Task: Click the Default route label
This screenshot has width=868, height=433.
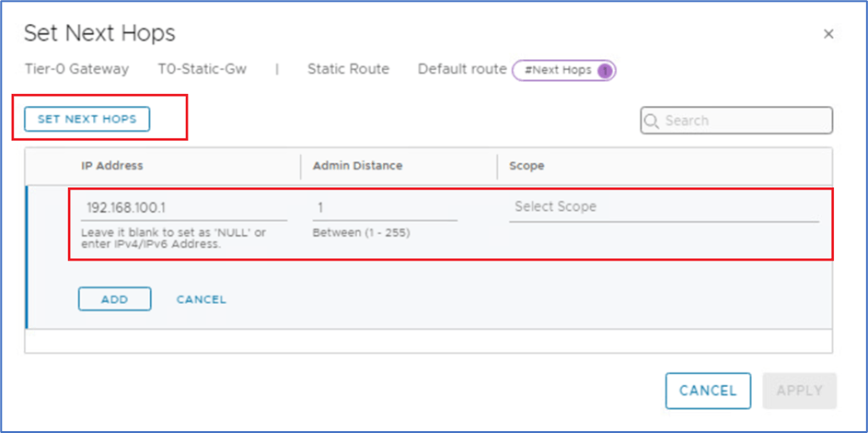Action: tap(462, 69)
